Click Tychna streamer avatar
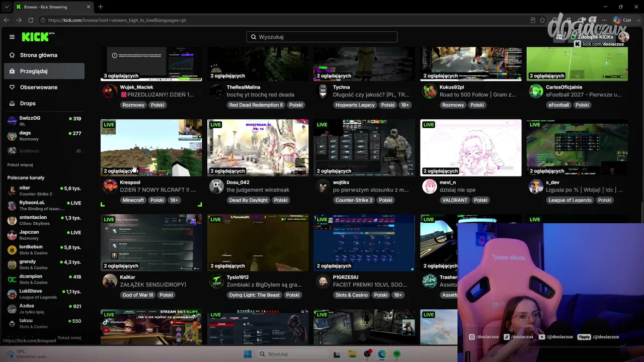The height and width of the screenshot is (362, 644). pos(323,92)
